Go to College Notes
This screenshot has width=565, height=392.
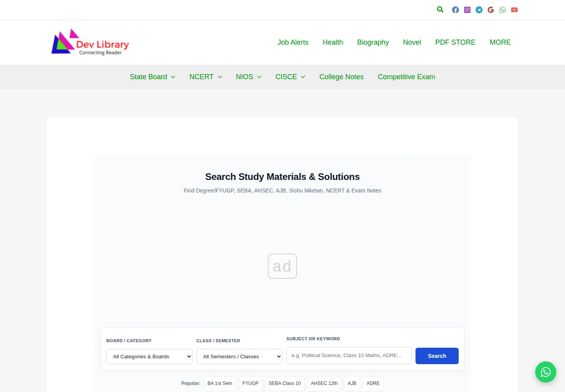click(x=341, y=77)
